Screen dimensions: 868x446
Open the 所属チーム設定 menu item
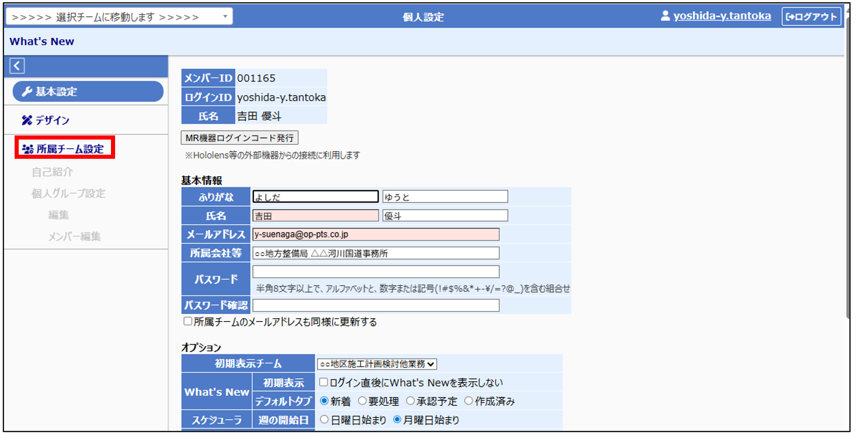[x=70, y=149]
